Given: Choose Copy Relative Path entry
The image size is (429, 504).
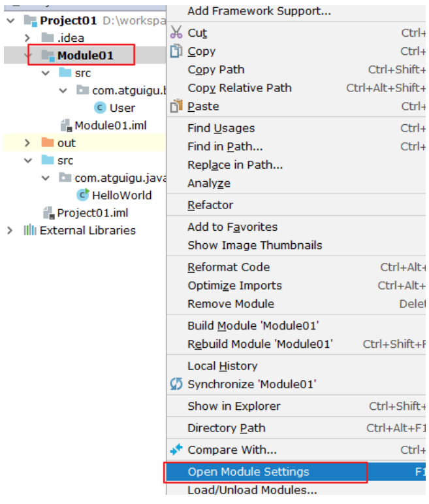Looking at the screenshot, I should (296, 88).
